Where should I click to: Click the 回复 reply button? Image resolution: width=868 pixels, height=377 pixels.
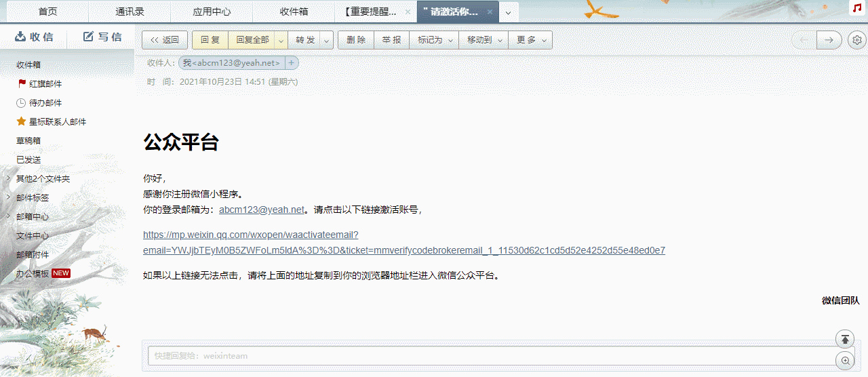[x=210, y=40]
